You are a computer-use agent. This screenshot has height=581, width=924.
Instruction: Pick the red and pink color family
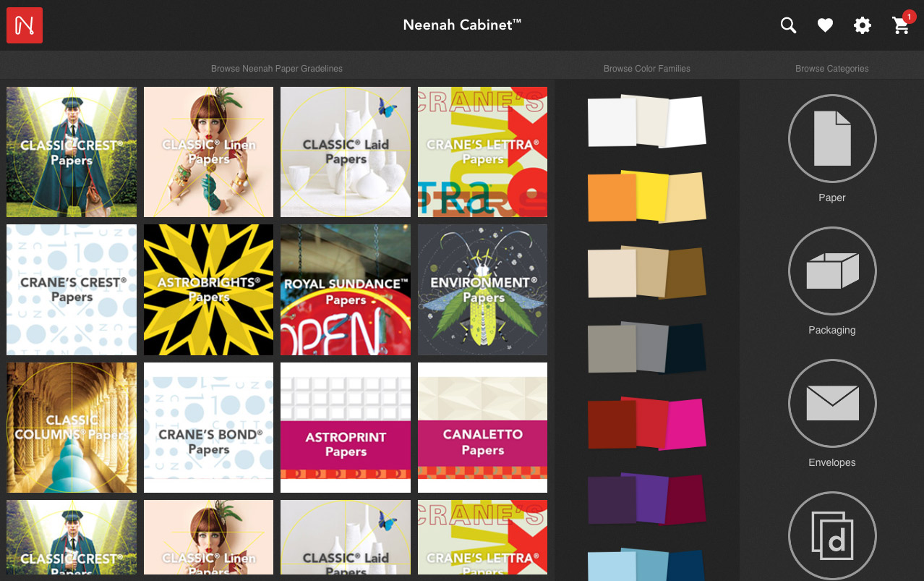point(646,424)
